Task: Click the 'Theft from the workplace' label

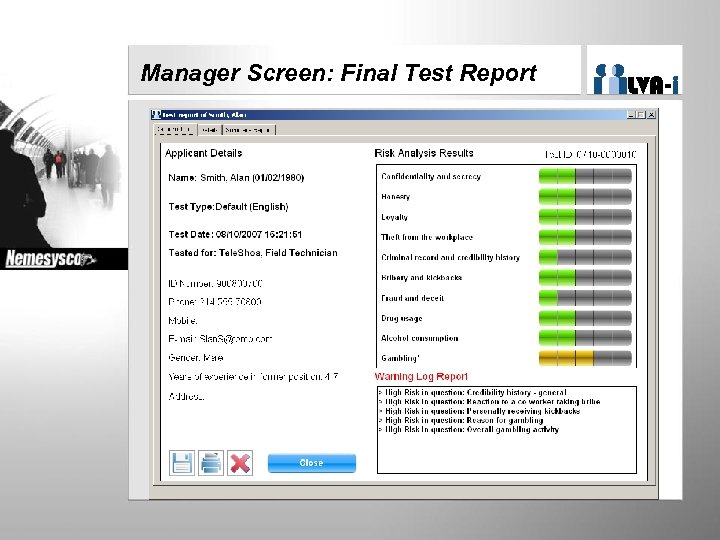Action: 427,237
